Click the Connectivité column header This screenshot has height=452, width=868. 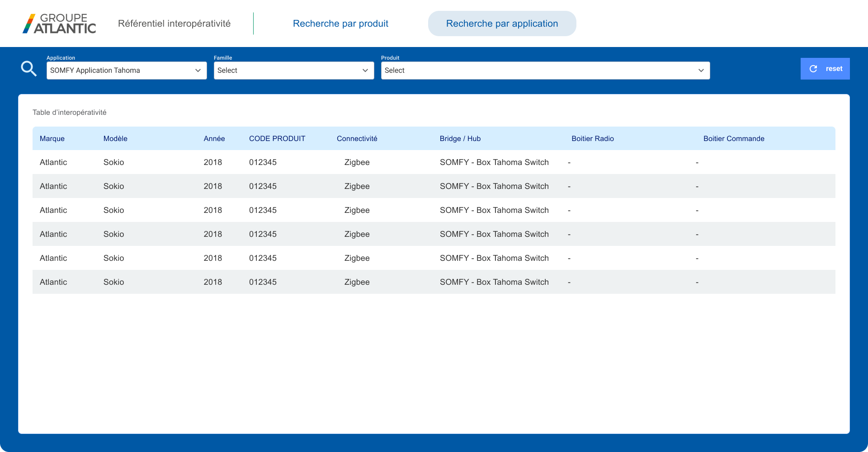[357, 139]
